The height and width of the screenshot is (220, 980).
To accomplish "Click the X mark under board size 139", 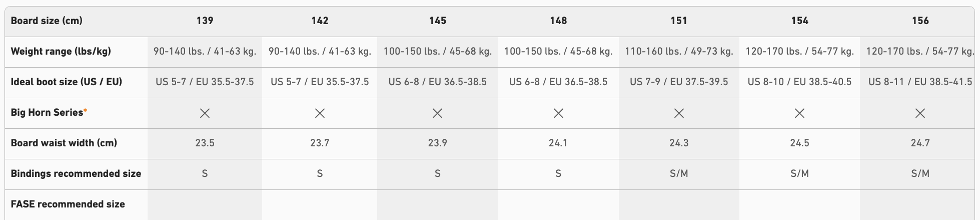I will coord(205,113).
